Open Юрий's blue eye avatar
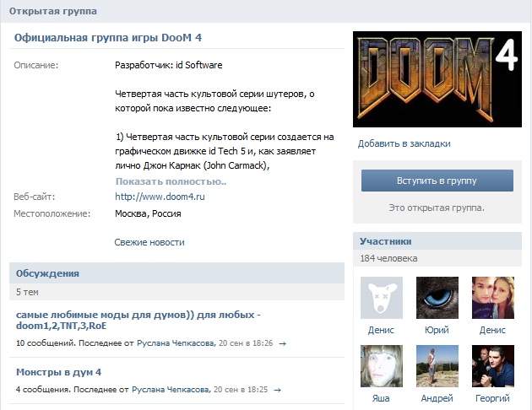532x410 pixels. [437, 298]
